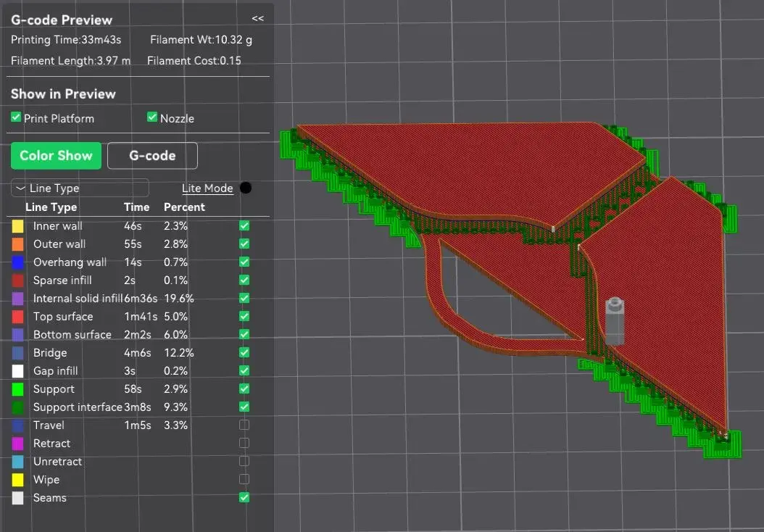Uncheck Inner wall visibility
Image resolution: width=764 pixels, height=532 pixels.
pyautogui.click(x=244, y=225)
